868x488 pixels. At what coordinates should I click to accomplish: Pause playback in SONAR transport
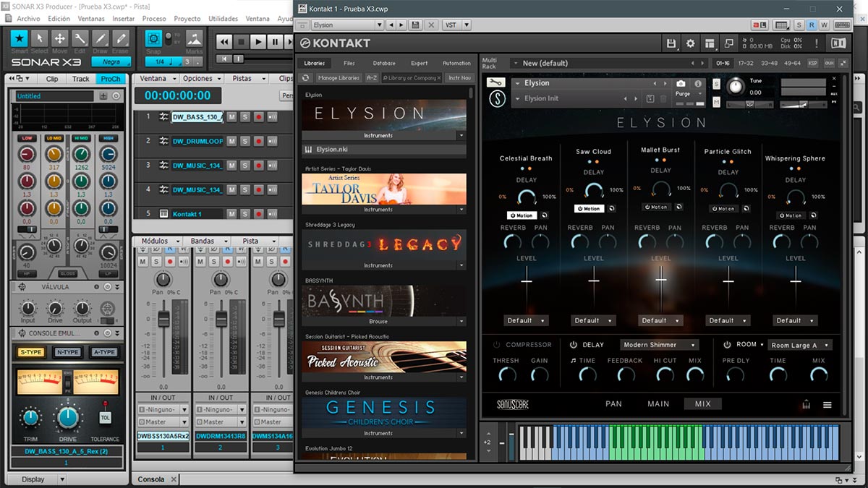tap(276, 42)
